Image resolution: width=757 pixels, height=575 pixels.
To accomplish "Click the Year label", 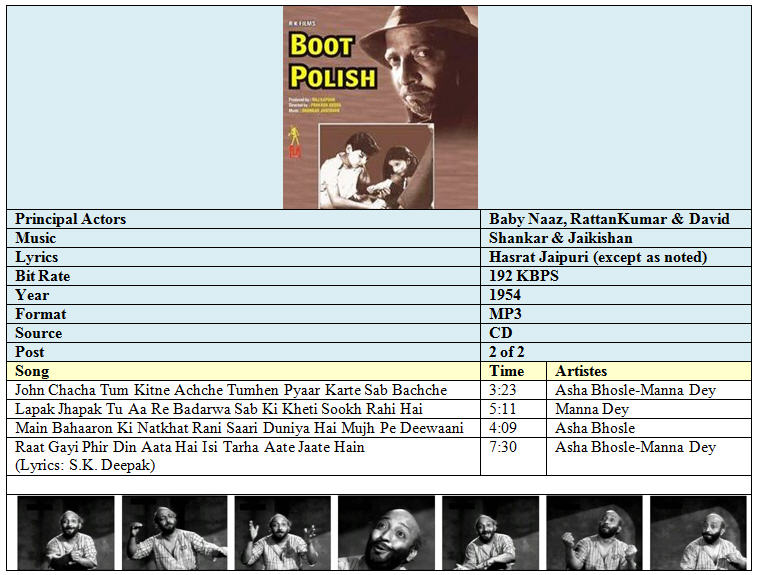I will 32,295.
